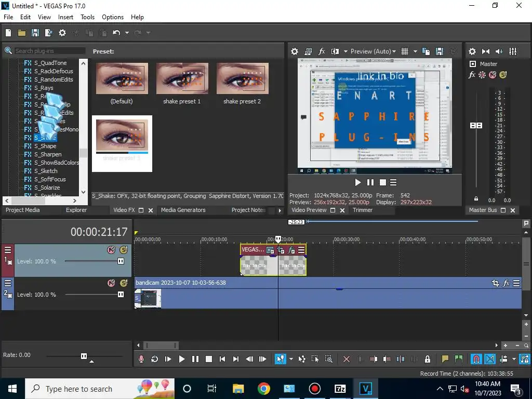Open the Master Bus audio properties gear
The height and width of the screenshot is (399, 532).
point(472,51)
